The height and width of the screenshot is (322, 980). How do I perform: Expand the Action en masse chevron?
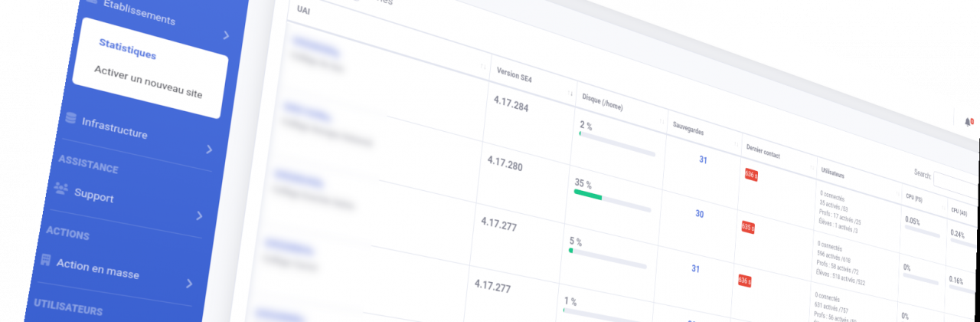coord(189,284)
